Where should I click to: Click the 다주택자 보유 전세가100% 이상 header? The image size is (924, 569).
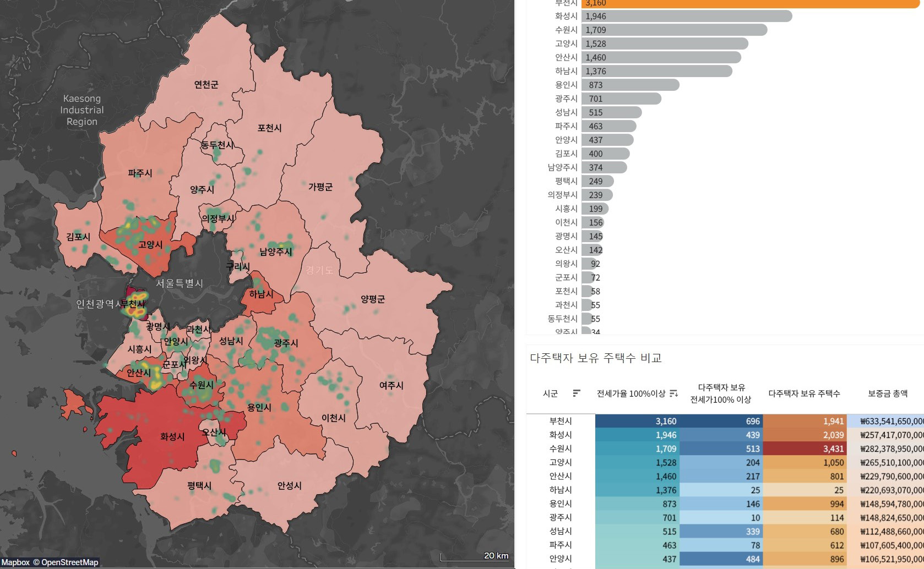point(721,393)
